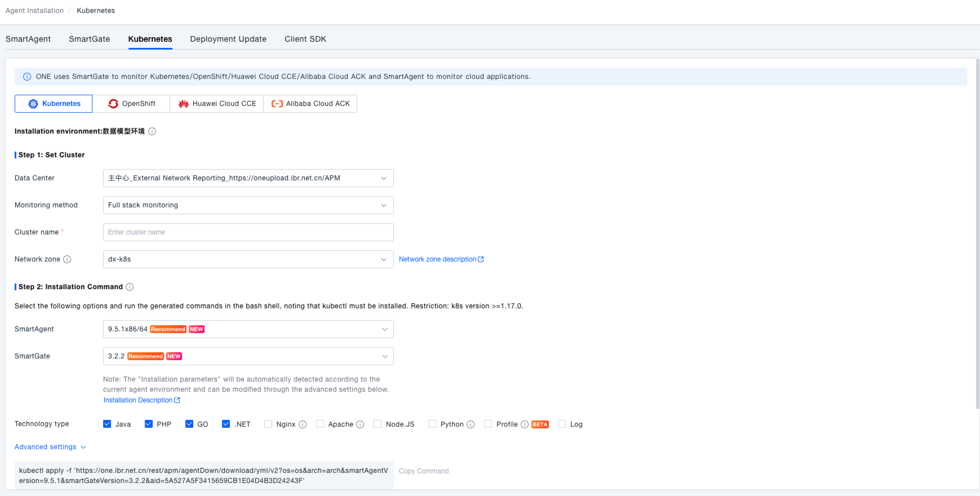The image size is (980, 496).
Task: Uncheck the Java technology checkbox
Action: 107,424
